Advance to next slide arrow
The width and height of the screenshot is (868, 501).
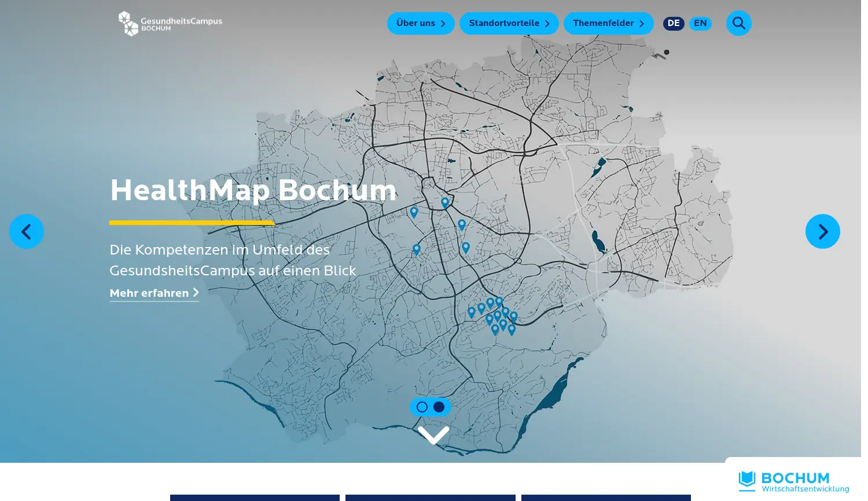point(822,231)
